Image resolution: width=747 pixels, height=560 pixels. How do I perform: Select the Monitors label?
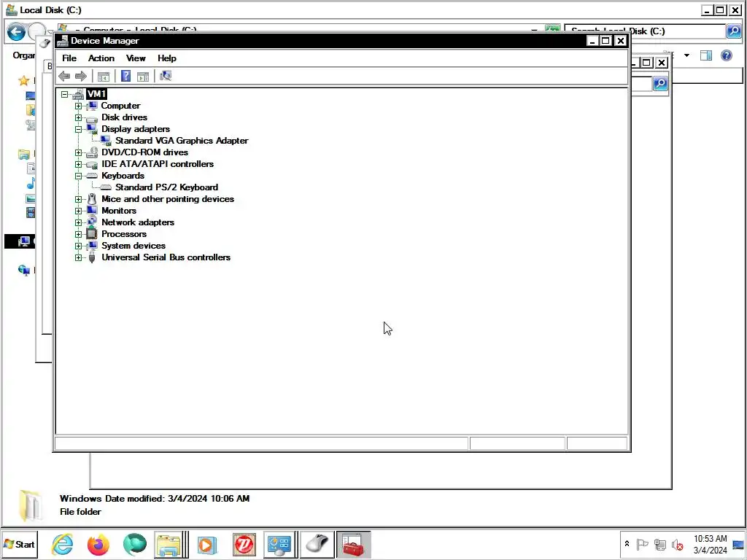click(119, 211)
